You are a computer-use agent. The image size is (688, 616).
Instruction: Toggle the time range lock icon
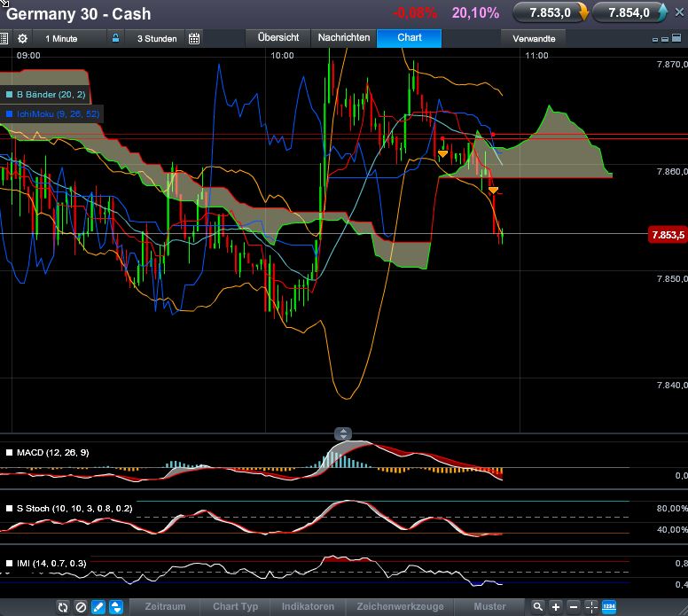click(x=114, y=39)
